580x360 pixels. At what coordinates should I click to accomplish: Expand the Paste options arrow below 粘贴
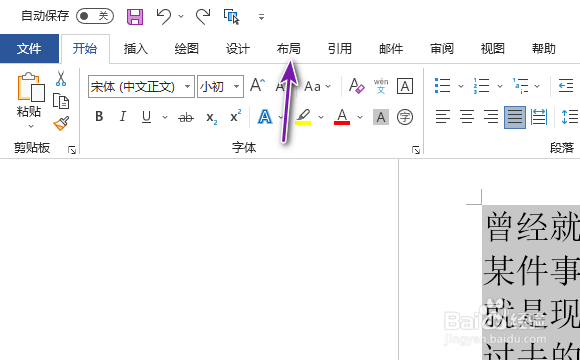coord(31,127)
